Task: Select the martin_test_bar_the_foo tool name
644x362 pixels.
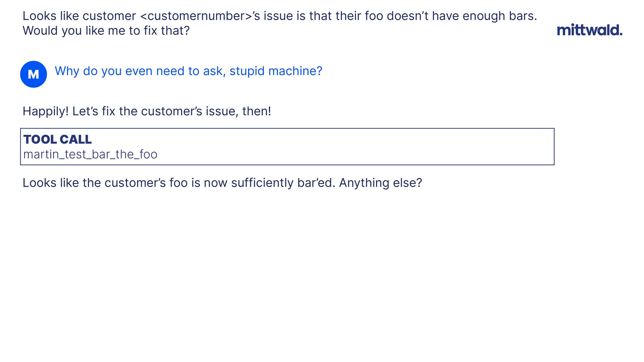Action: [x=90, y=155]
